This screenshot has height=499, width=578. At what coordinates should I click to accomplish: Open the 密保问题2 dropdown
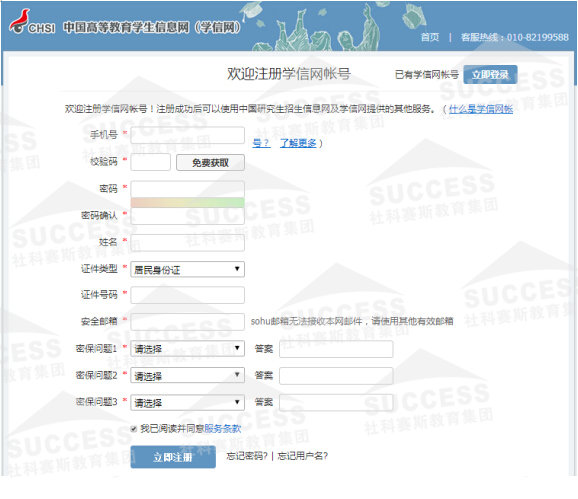pyautogui.click(x=187, y=376)
